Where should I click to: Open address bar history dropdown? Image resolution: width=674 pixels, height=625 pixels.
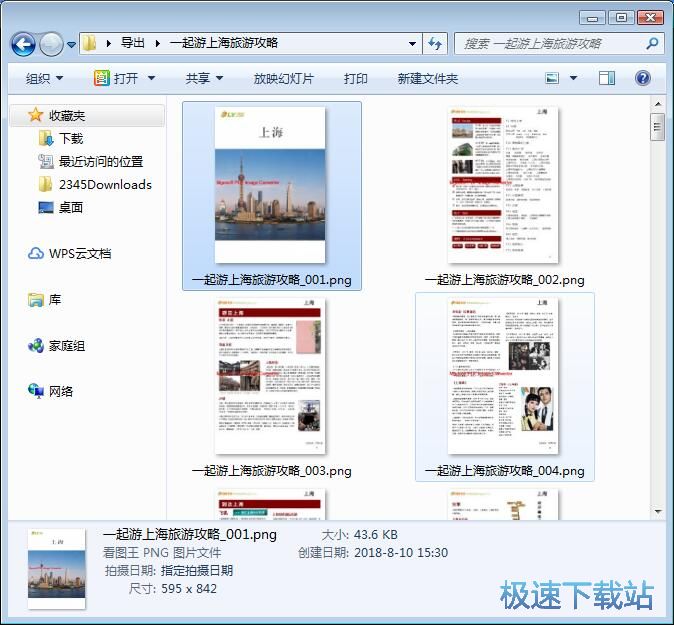[x=412, y=44]
